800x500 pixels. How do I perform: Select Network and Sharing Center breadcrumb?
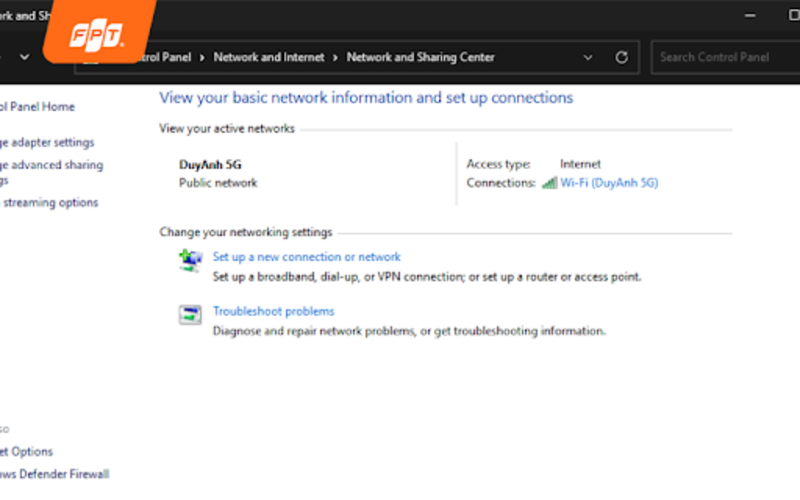[420, 57]
